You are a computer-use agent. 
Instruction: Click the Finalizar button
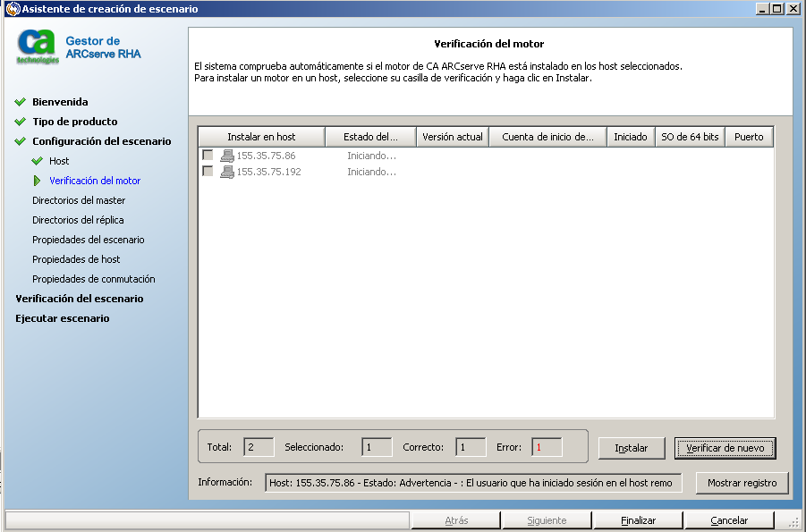pos(638,520)
